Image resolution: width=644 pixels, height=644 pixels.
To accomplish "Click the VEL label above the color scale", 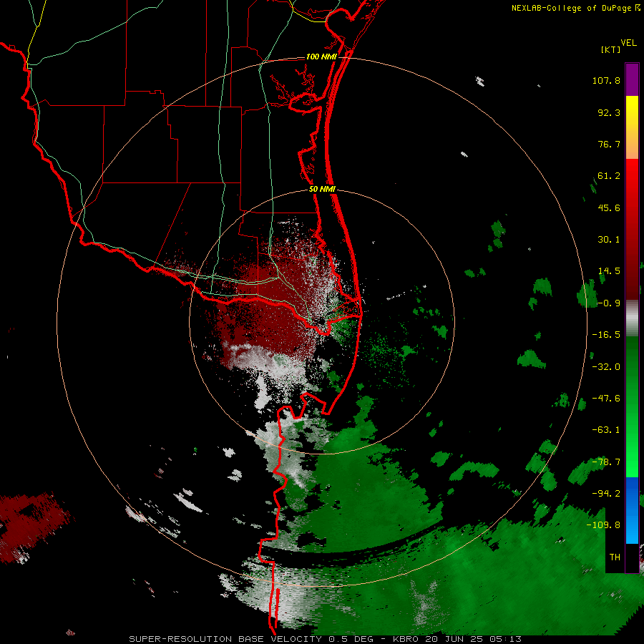I will (629, 43).
